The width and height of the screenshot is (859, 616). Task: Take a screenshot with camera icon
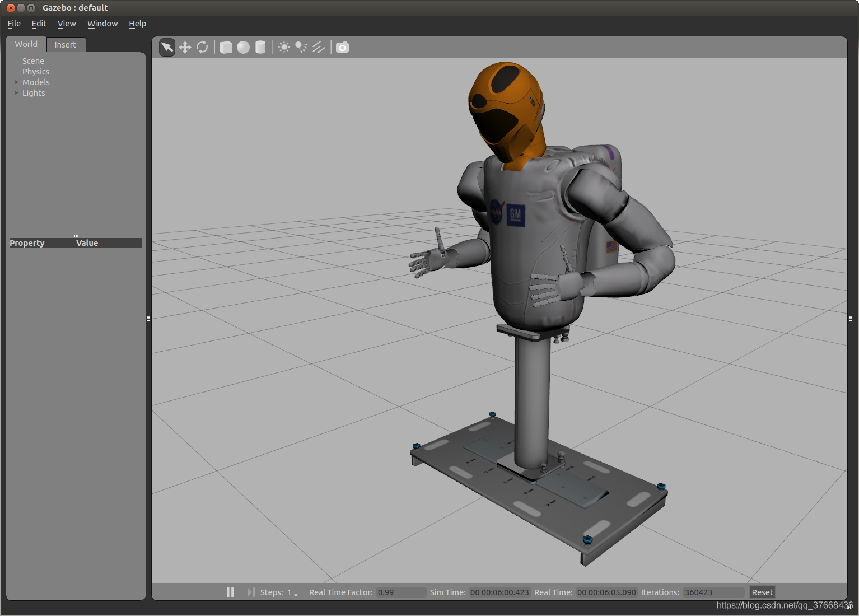point(342,48)
